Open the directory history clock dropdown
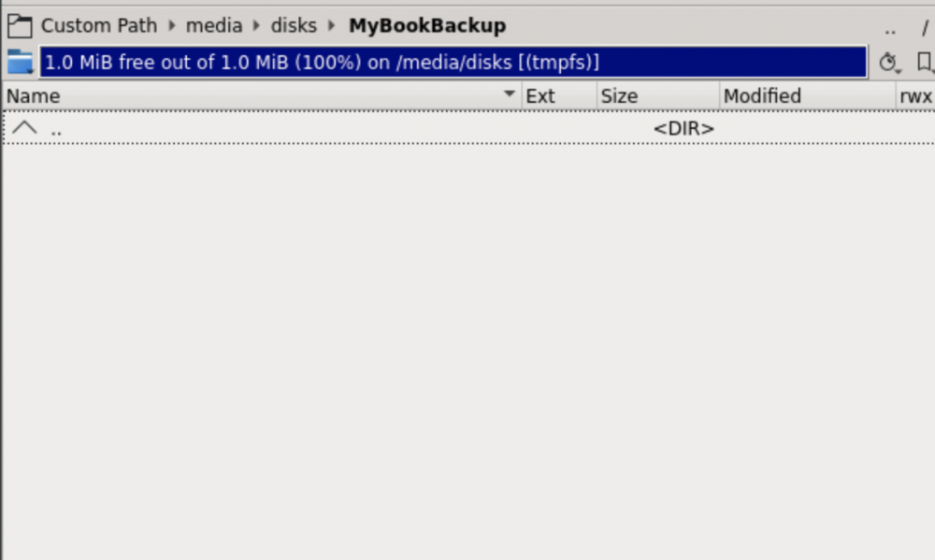935x560 pixels. pyautogui.click(x=889, y=62)
